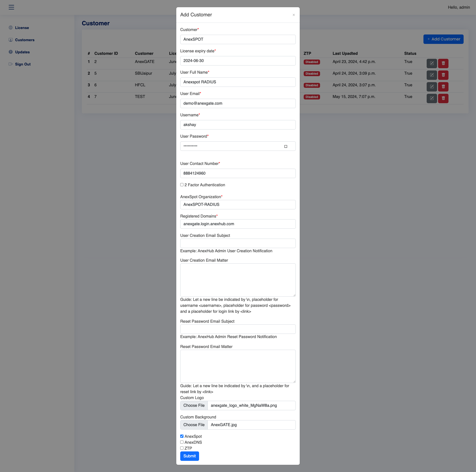The image size is (476, 472).
Task: Check the ZTP checkbox
Action: (x=182, y=448)
